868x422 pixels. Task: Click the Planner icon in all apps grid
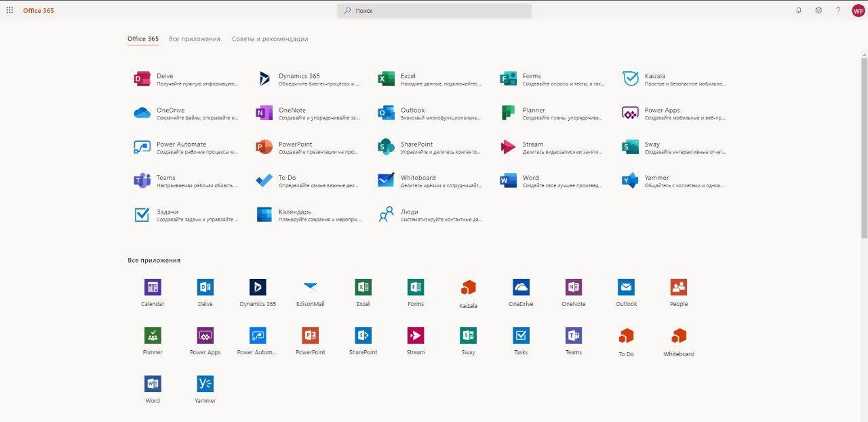click(153, 335)
